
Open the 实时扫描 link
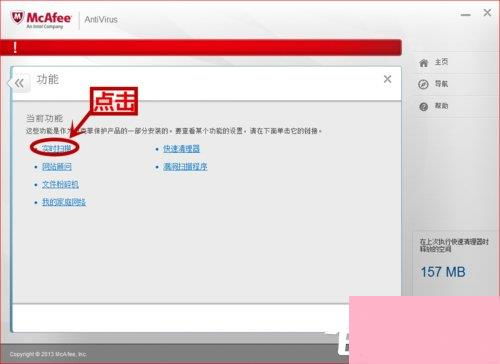click(56, 148)
